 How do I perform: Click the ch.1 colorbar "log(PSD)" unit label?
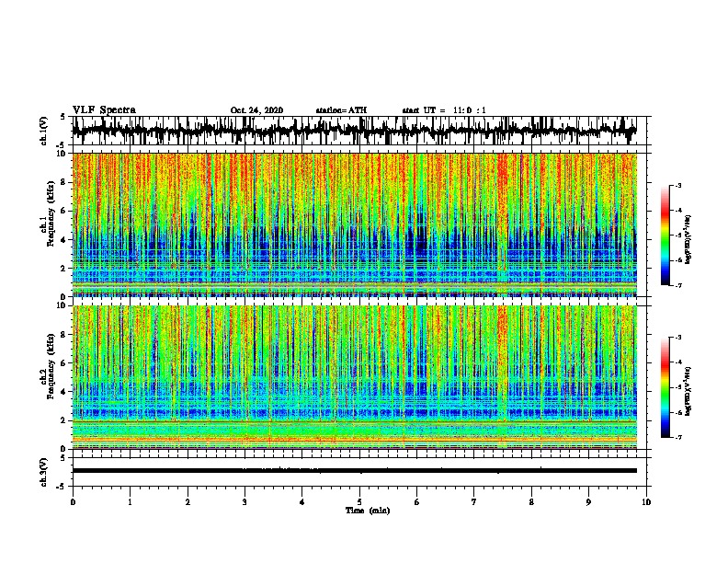point(688,239)
